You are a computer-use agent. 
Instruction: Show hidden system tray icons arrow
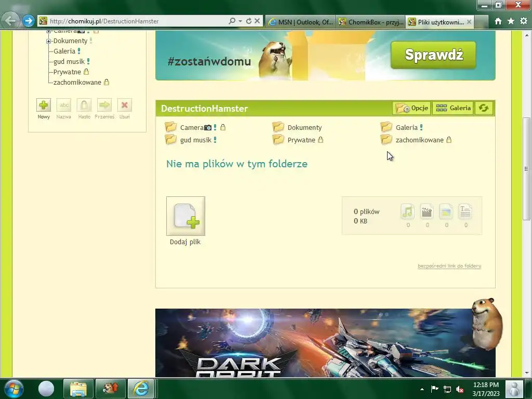click(x=422, y=389)
